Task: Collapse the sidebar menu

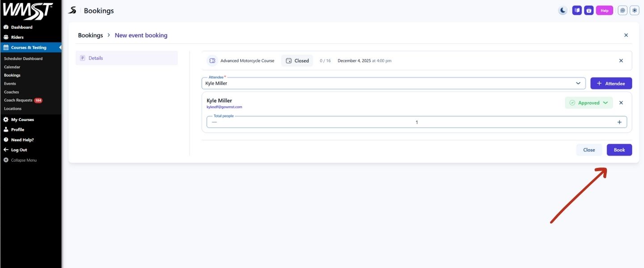Action: pyautogui.click(x=21, y=160)
